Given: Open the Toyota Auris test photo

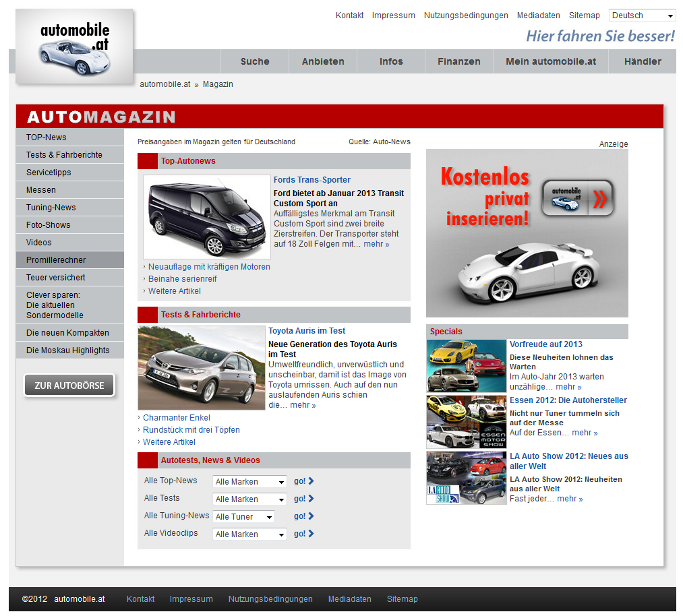Looking at the screenshot, I should point(202,368).
